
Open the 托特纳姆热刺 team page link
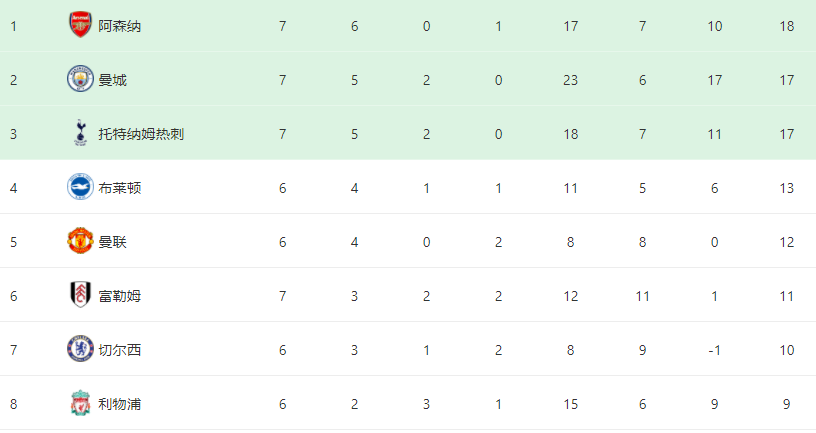(140, 134)
